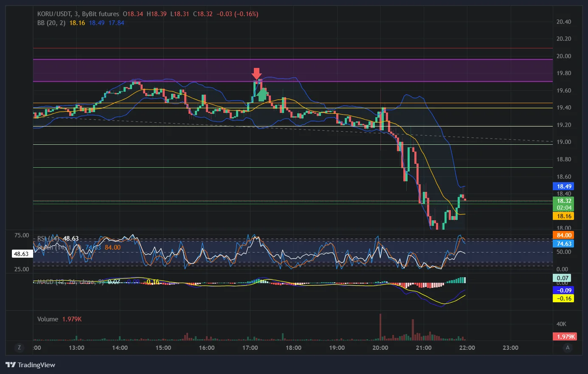Toggle the A auto-scale button
The height and width of the screenshot is (374, 588).
[x=568, y=348]
